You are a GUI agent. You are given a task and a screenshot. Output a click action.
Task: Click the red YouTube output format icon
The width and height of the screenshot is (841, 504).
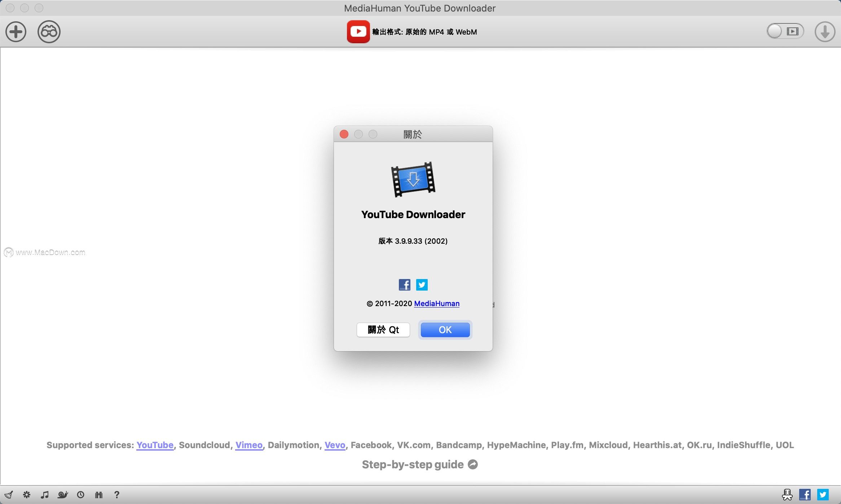coord(358,32)
